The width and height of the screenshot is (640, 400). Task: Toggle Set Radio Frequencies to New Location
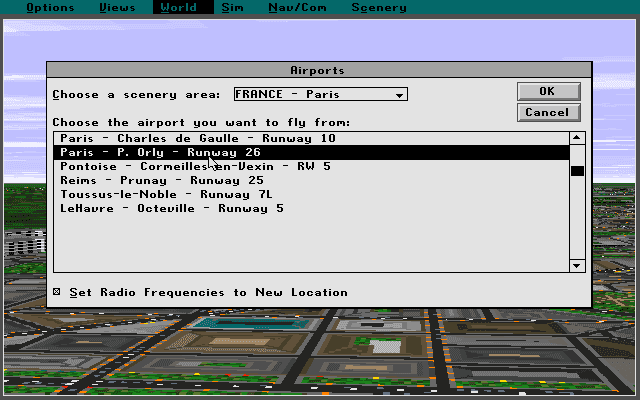[57, 293]
